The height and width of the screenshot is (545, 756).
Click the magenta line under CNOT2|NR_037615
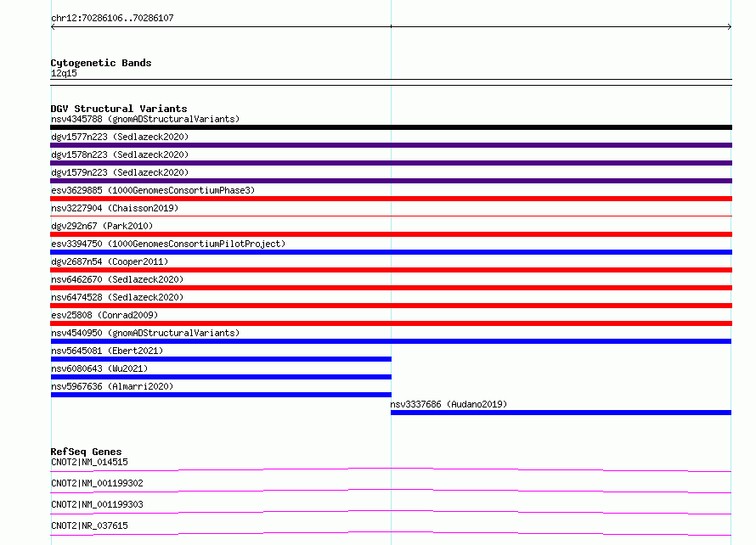click(x=391, y=533)
